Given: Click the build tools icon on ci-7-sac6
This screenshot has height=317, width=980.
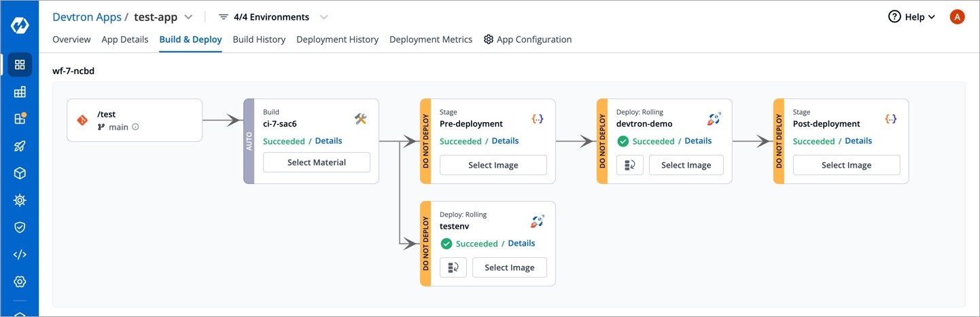Looking at the screenshot, I should click(361, 119).
